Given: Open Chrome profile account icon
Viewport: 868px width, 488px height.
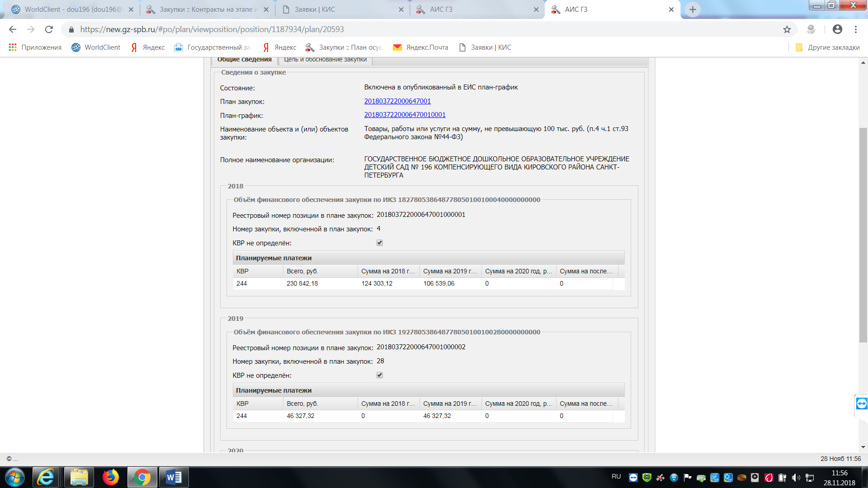Looking at the screenshot, I should tap(837, 29).
